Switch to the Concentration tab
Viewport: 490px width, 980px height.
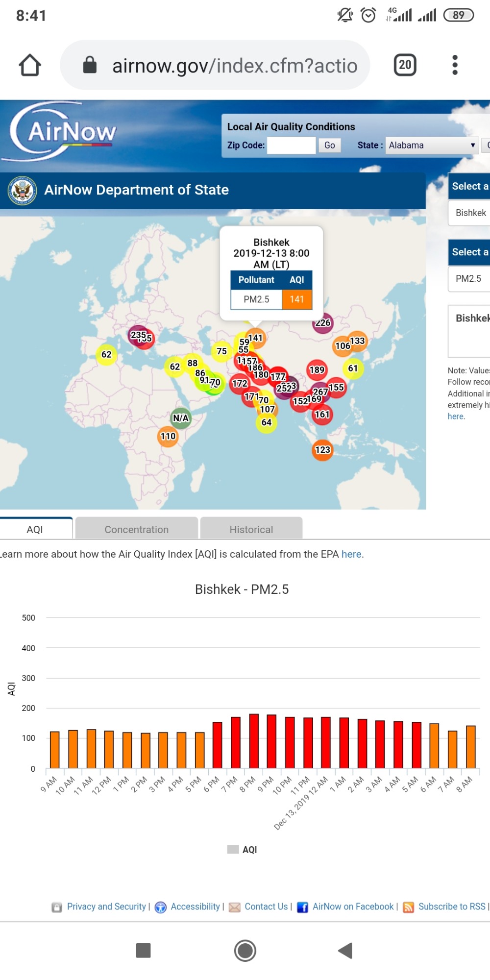coord(136,529)
